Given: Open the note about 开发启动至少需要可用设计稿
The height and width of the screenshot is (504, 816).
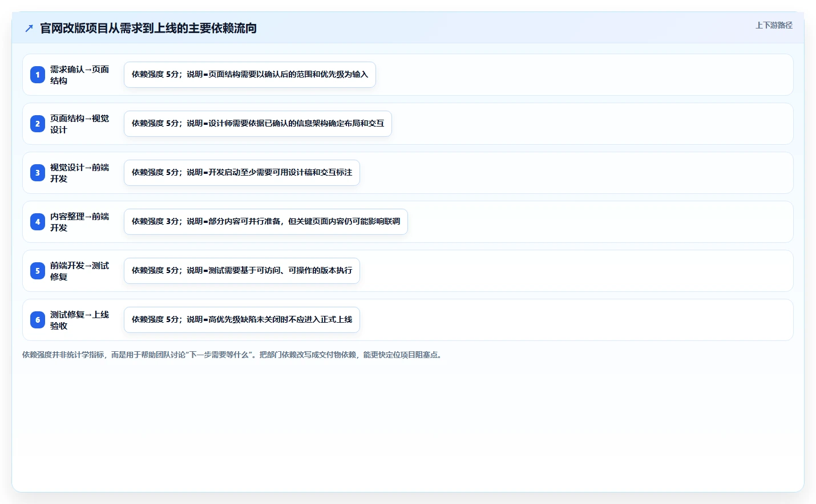Looking at the screenshot, I should pos(242,173).
